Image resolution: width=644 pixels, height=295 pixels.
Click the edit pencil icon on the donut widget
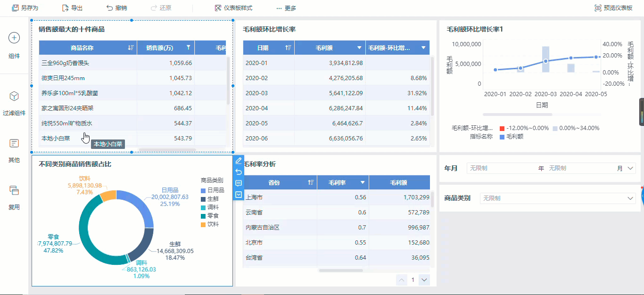(x=239, y=161)
